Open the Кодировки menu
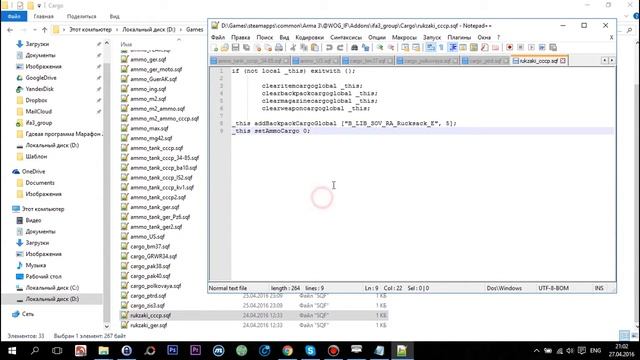Screen dimensions: 640x360 coord(309,37)
